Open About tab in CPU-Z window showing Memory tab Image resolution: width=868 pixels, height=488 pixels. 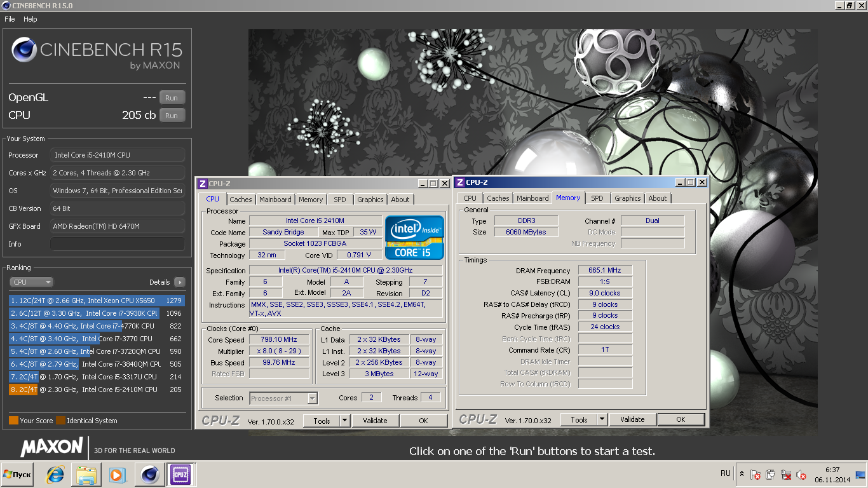658,198
